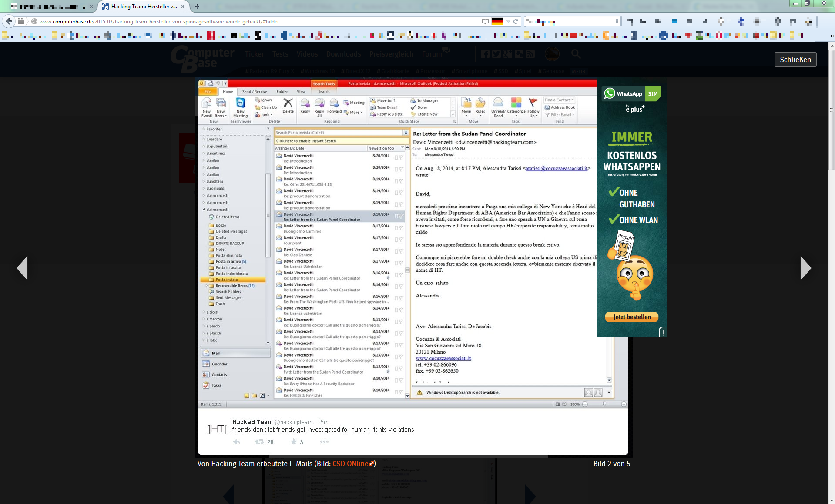The height and width of the screenshot is (504, 835).
Task: Toggle category box on 'Re: Ciao Daniele' message
Action: click(x=396, y=251)
